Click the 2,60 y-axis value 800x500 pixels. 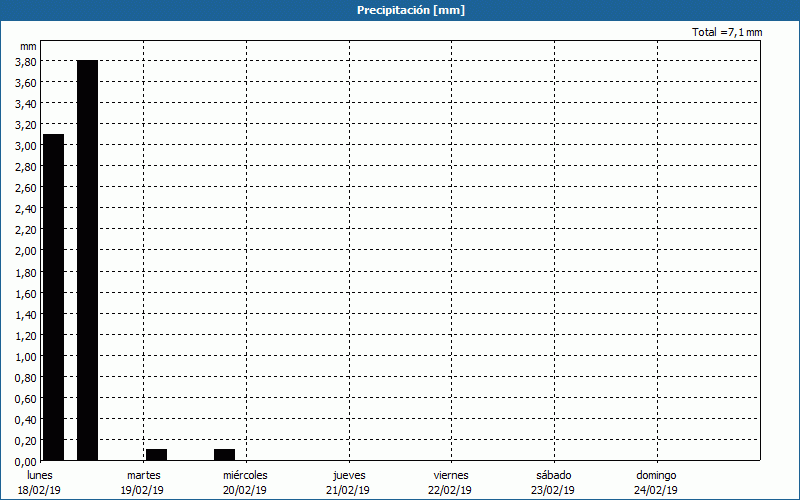pyautogui.click(x=26, y=188)
